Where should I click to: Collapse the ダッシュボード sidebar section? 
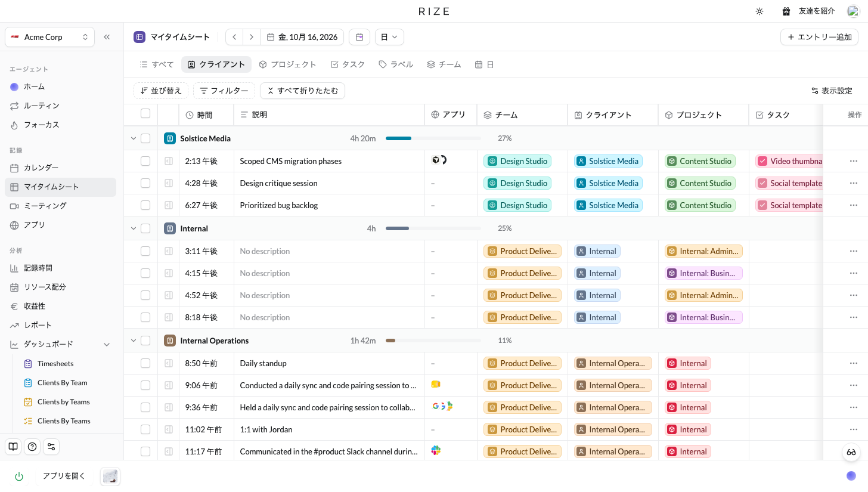coord(107,344)
